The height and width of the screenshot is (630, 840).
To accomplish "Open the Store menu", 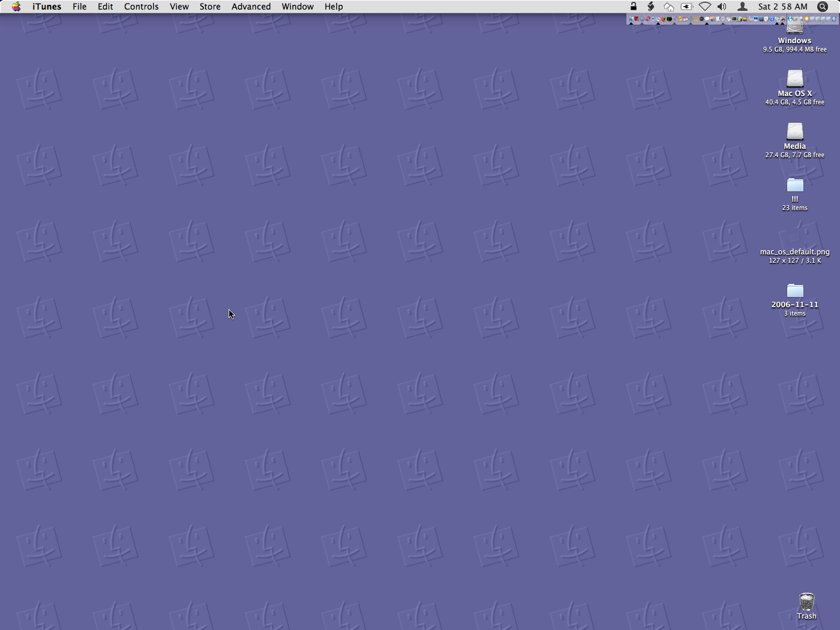I will tap(210, 7).
